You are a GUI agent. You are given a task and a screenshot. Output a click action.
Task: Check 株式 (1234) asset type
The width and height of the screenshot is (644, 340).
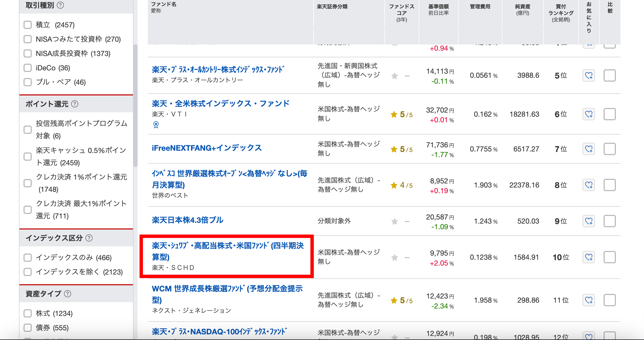coord(28,313)
